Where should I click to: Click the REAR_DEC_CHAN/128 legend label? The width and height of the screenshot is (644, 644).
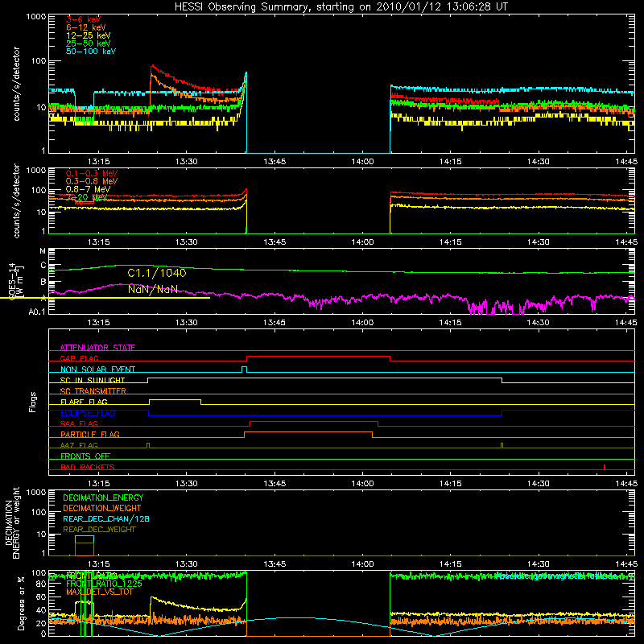point(106,519)
